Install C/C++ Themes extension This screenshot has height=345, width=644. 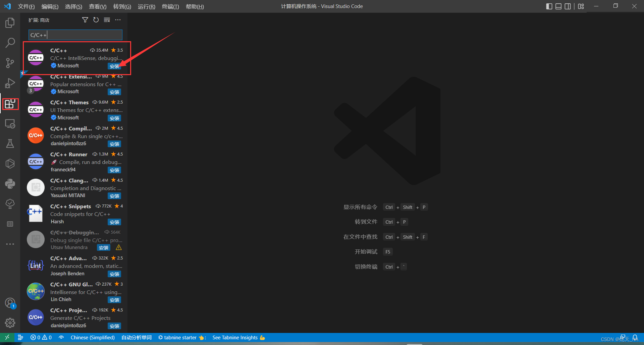coord(114,118)
